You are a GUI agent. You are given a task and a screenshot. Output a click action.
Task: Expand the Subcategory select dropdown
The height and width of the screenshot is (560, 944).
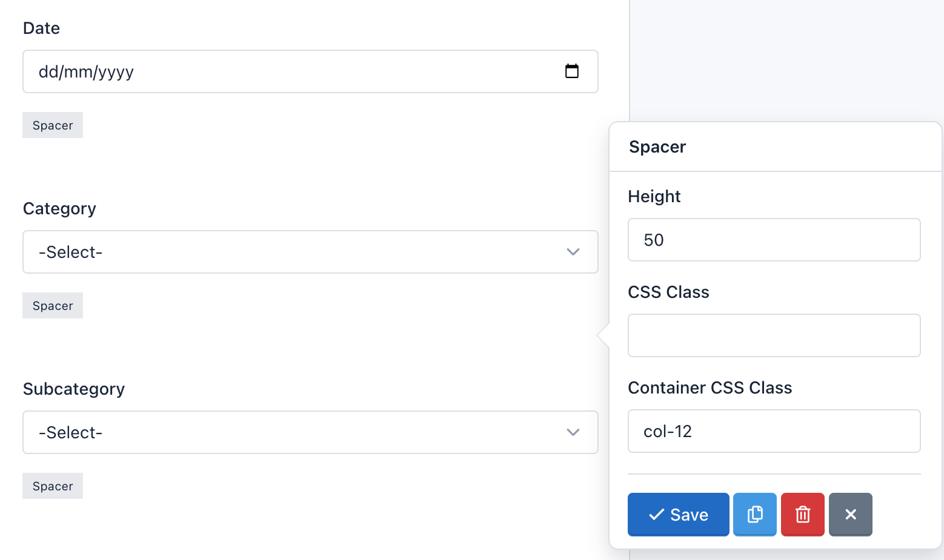[310, 432]
